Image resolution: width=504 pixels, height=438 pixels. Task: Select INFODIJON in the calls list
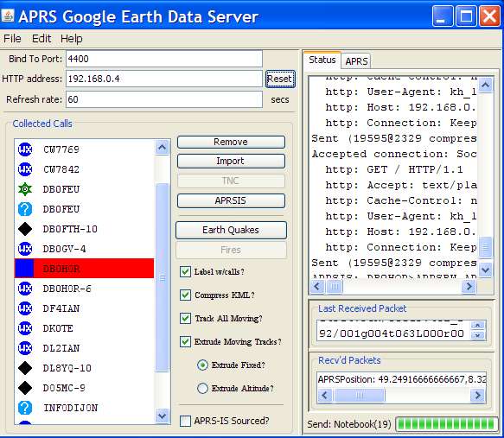84,408
